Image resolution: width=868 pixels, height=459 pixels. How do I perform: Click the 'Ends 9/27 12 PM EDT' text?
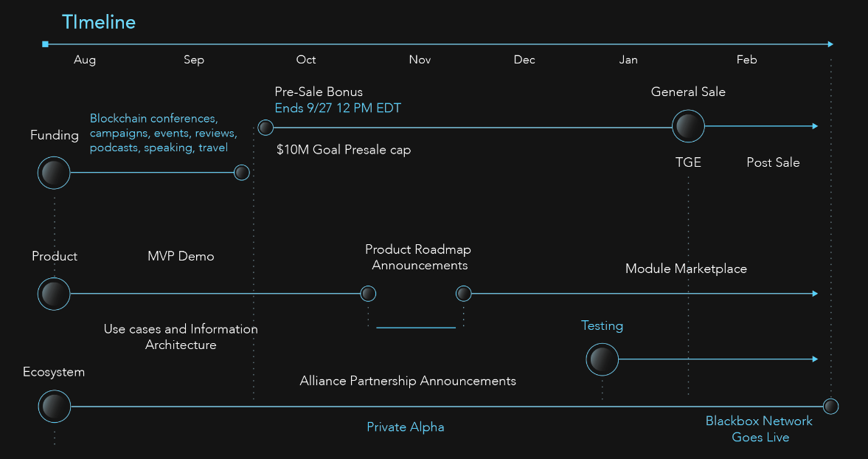(338, 108)
